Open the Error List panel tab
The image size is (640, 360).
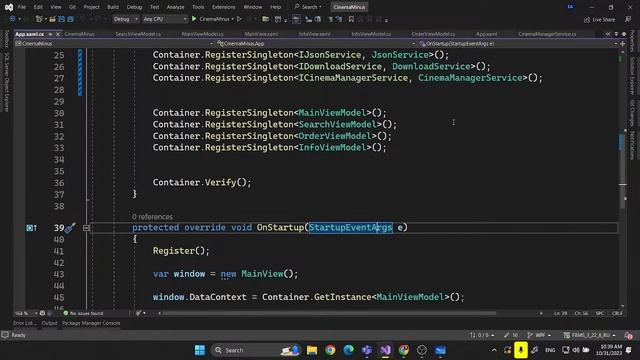[25, 323]
